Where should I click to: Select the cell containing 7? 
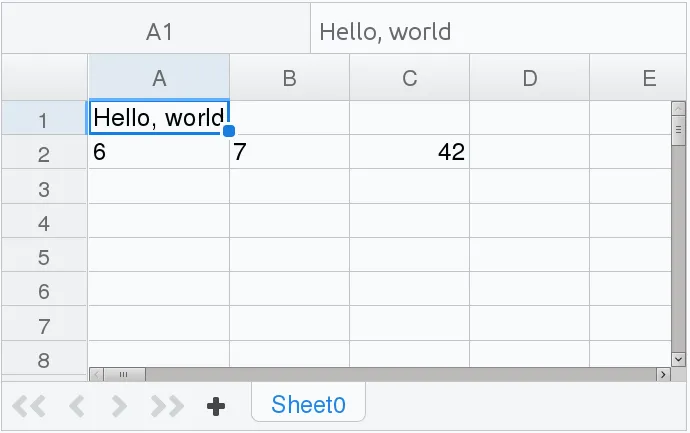(x=290, y=152)
